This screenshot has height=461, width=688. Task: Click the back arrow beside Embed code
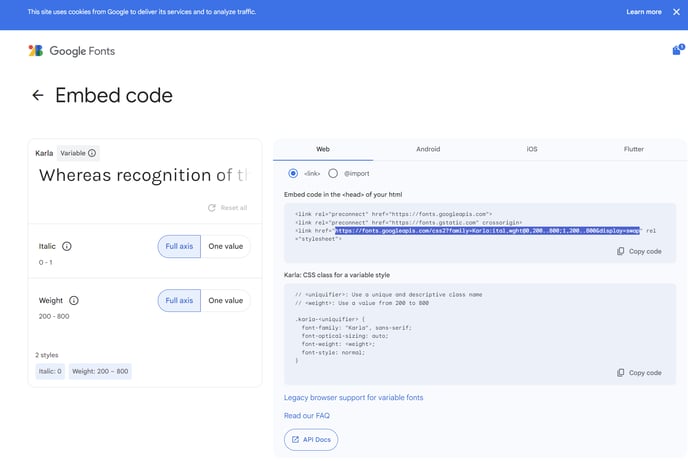pyautogui.click(x=38, y=95)
